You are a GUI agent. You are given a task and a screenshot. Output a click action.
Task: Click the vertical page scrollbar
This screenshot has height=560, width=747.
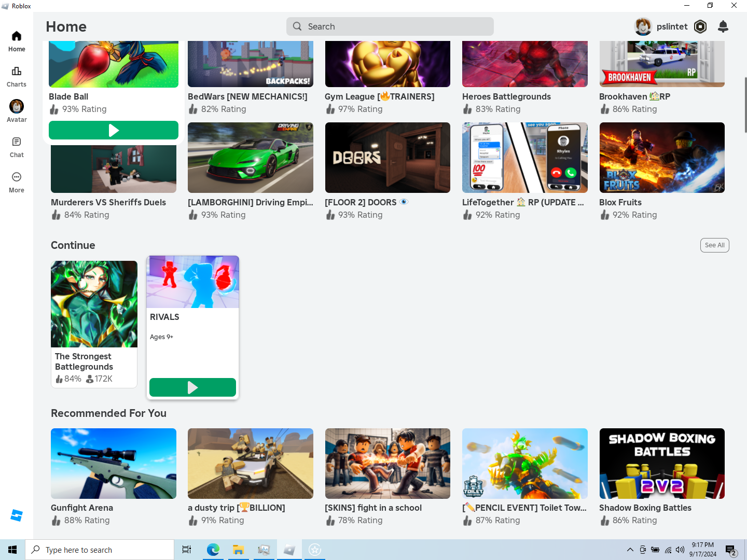(745, 105)
